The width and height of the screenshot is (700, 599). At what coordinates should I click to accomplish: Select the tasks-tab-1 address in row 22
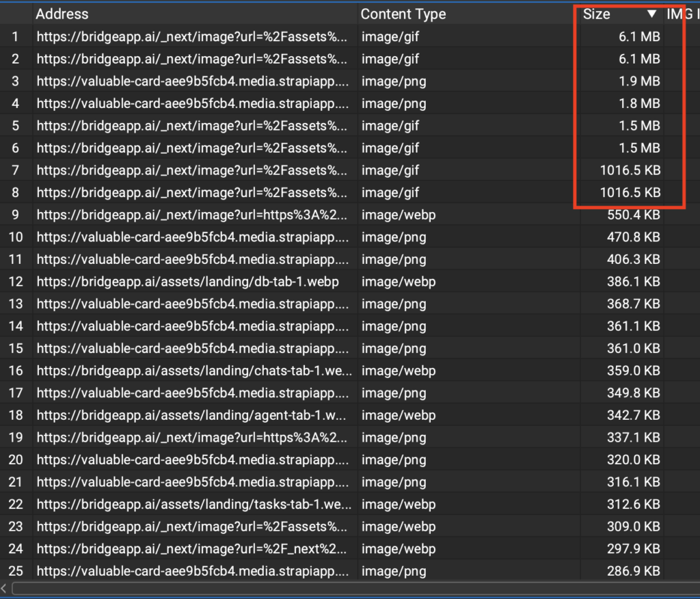(x=194, y=505)
